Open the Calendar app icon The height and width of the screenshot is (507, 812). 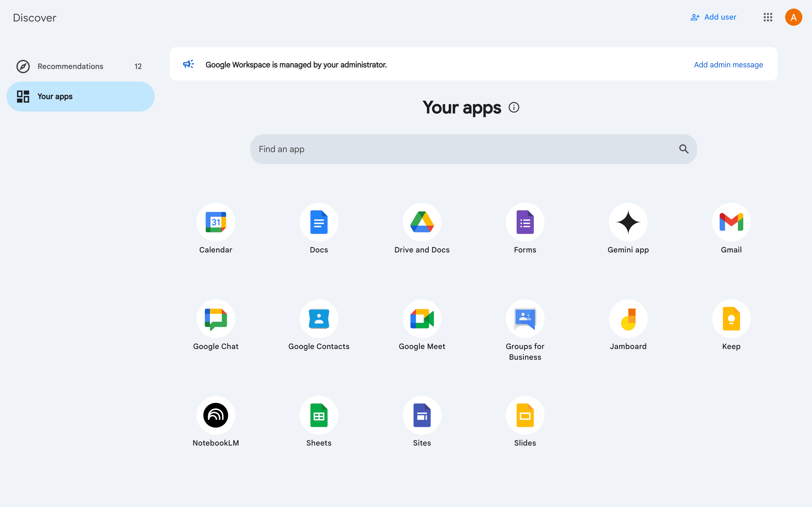click(x=216, y=222)
